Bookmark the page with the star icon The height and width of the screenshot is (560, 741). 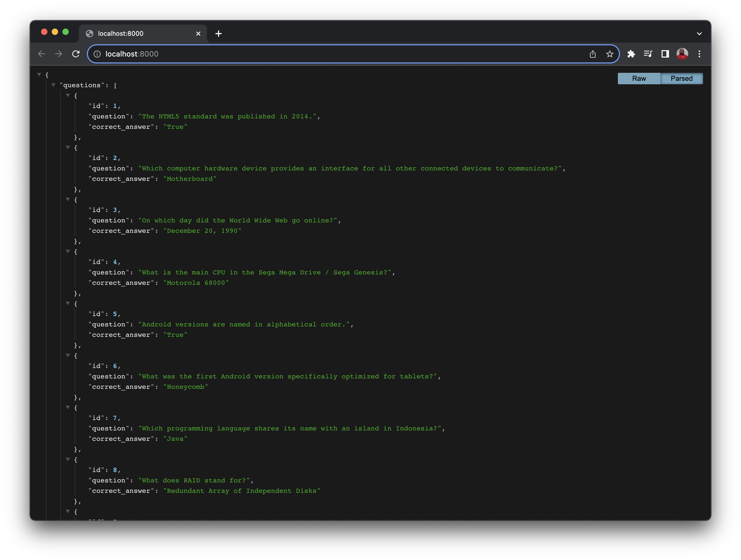610,54
